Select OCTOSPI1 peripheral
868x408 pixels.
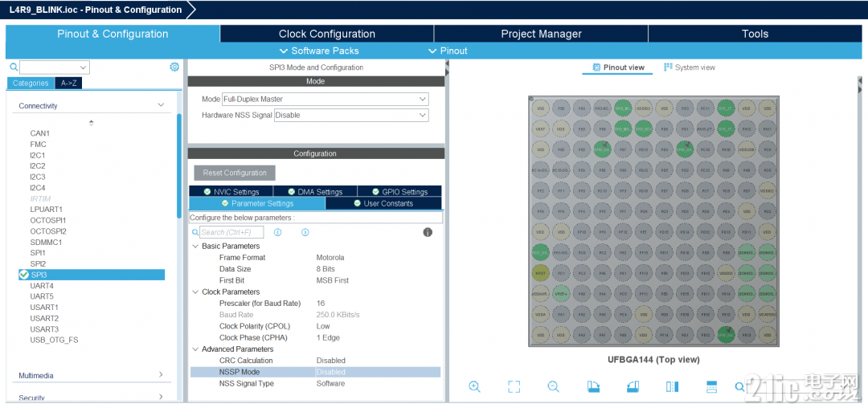[48, 220]
